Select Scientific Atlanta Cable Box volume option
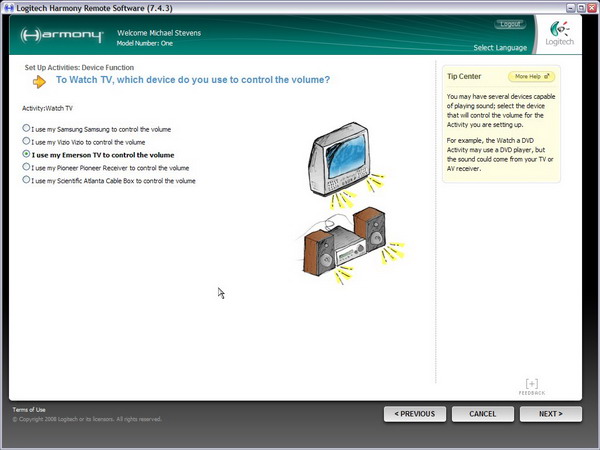The image size is (600, 450). (x=26, y=180)
